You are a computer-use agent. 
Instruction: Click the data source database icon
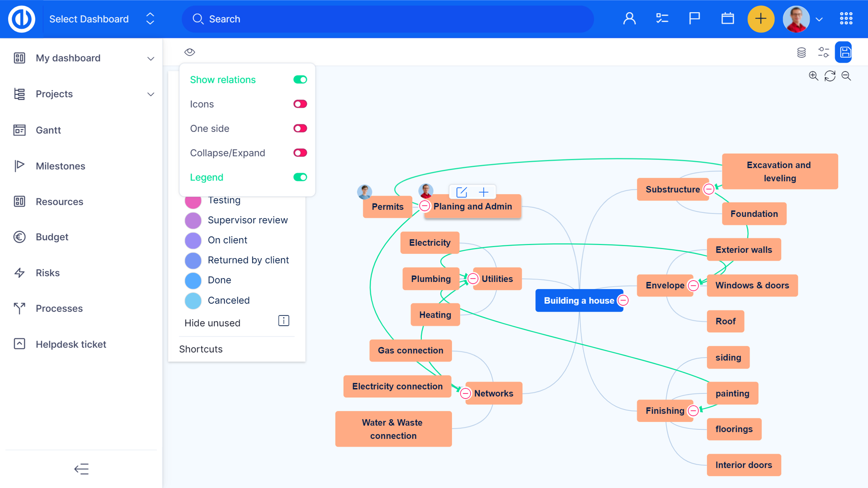pyautogui.click(x=801, y=52)
